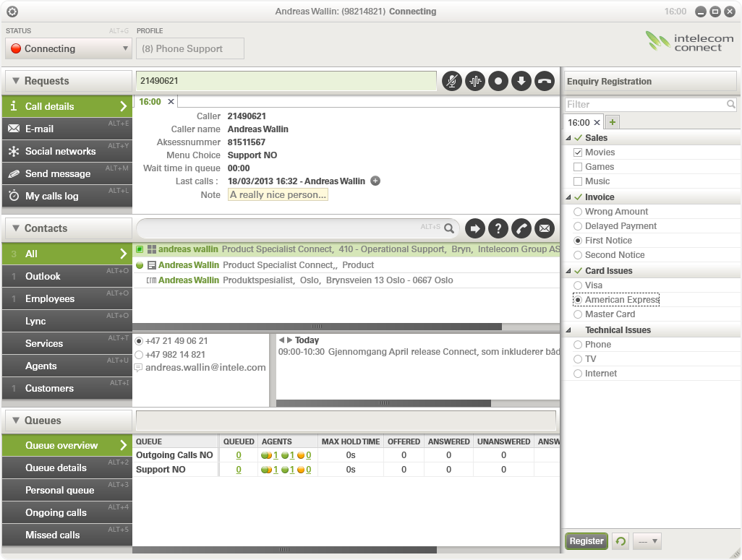Open the Social networks menu item
Image resolution: width=742 pixels, height=560 pixels.
(60, 151)
